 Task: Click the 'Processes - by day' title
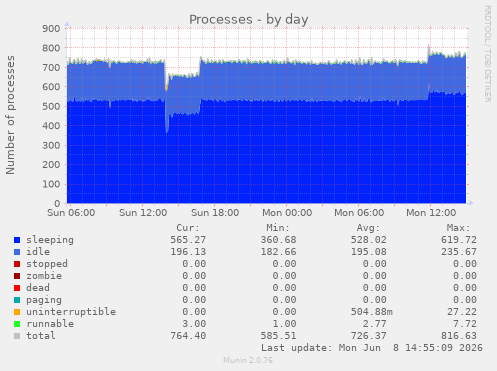249,20
